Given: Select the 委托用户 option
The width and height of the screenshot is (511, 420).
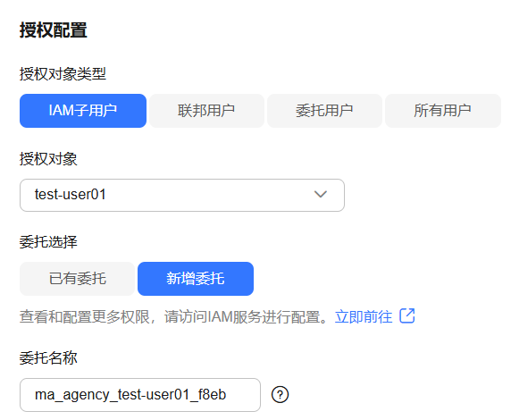Looking at the screenshot, I should point(324,111).
